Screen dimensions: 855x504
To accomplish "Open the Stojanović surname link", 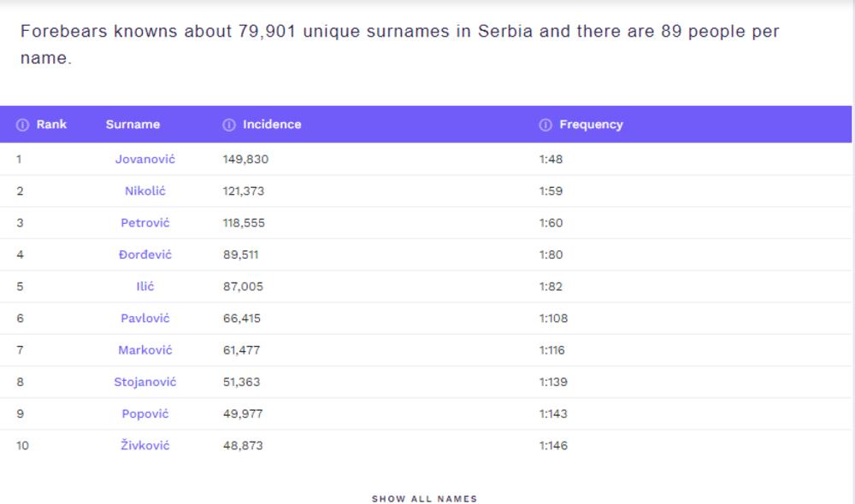I will point(145,382).
